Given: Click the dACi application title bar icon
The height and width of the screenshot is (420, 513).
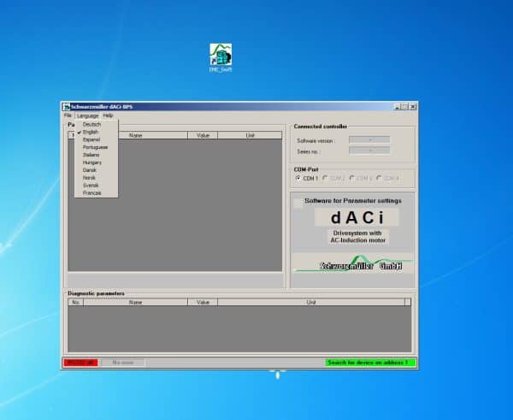Looking at the screenshot, I should click(x=67, y=107).
